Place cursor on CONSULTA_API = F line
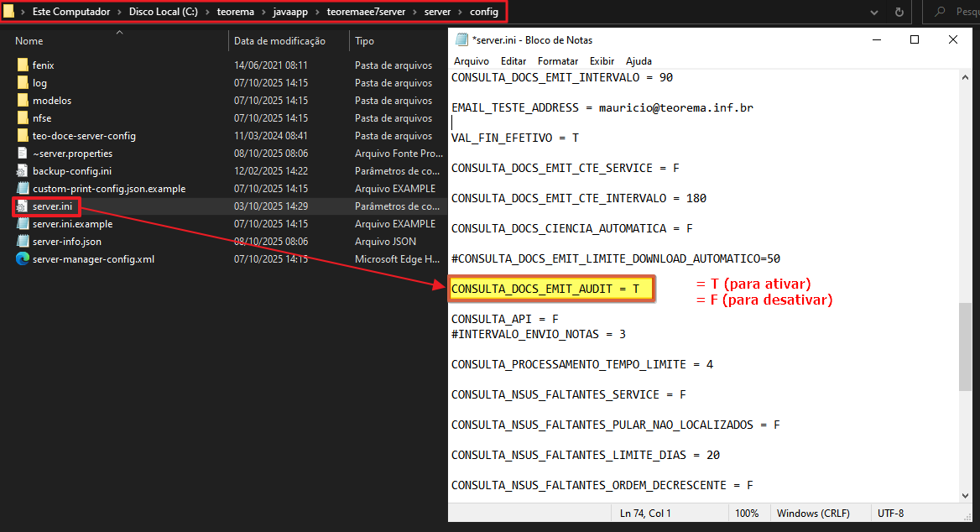 [x=505, y=319]
